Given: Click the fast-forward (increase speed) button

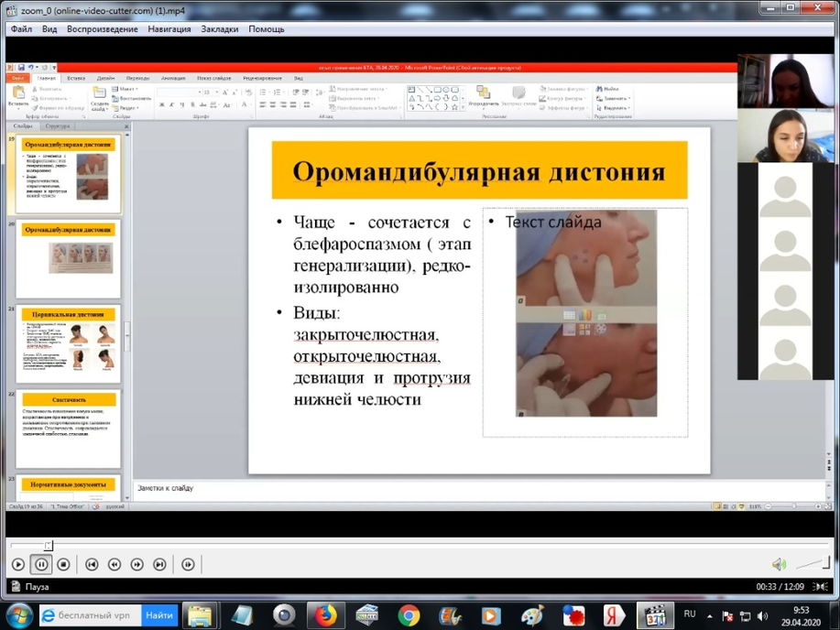Looking at the screenshot, I should [x=136, y=564].
